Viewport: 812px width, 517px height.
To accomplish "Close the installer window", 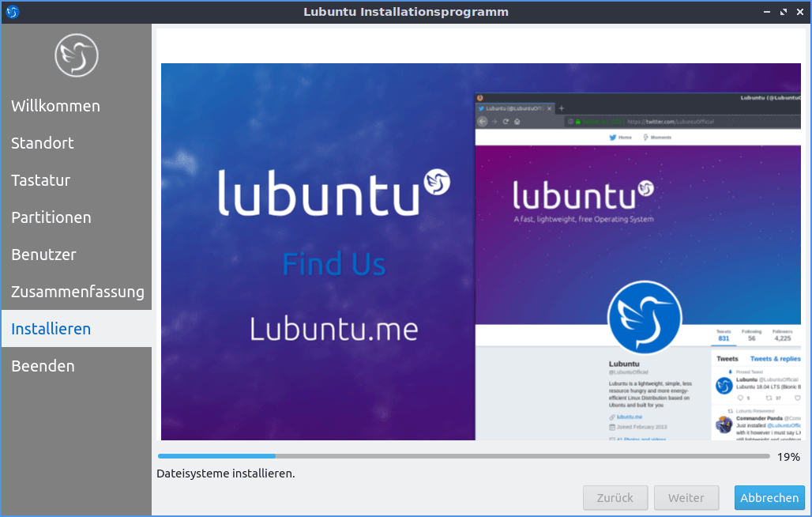I will 800,11.
